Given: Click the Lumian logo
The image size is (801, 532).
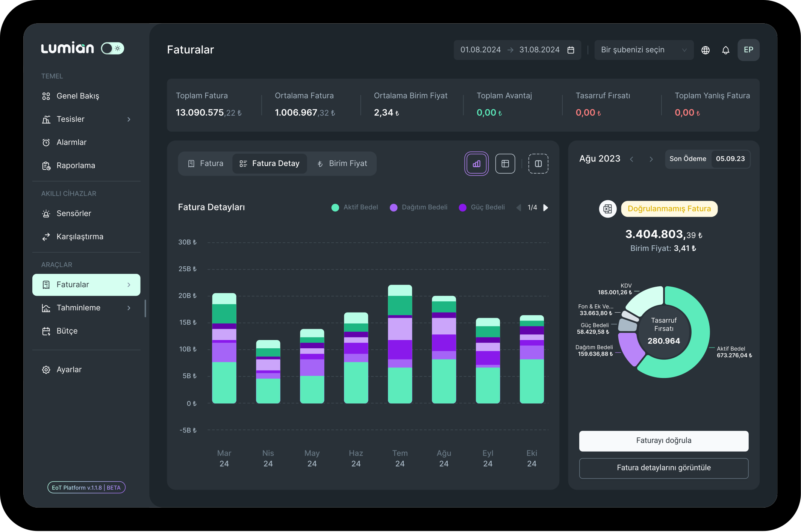Looking at the screenshot, I should (x=68, y=48).
